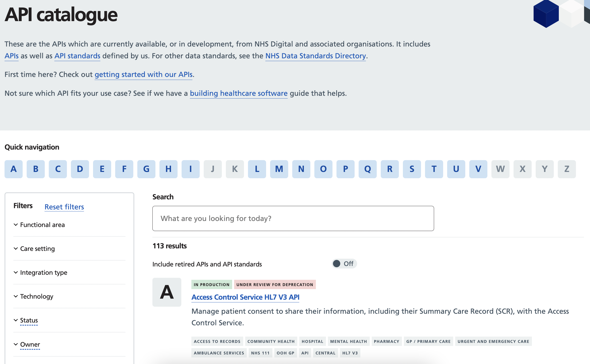Click the 113 results count
Image resolution: width=590 pixels, height=364 pixels.
[x=170, y=246]
